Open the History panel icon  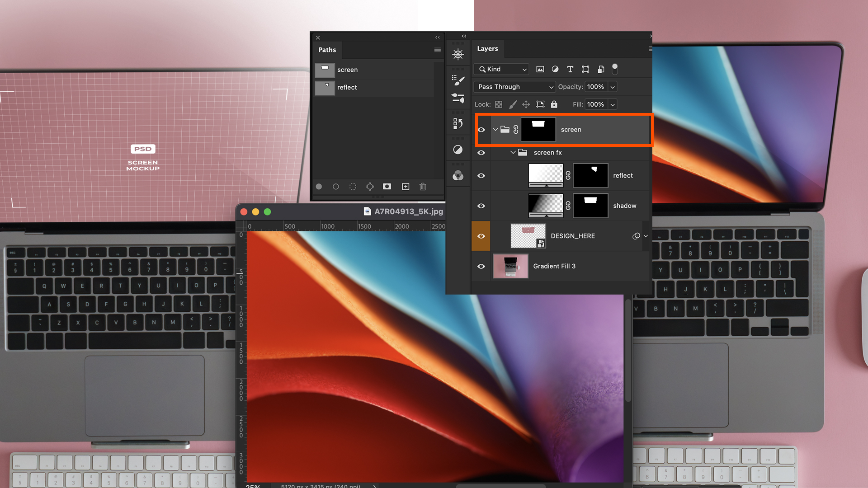coord(458,123)
